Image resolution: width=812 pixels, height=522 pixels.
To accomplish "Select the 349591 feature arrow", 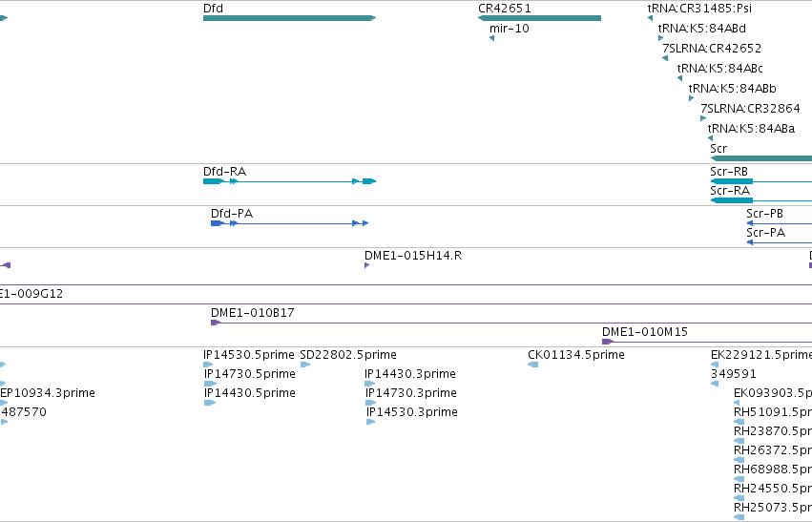I will point(715,384).
